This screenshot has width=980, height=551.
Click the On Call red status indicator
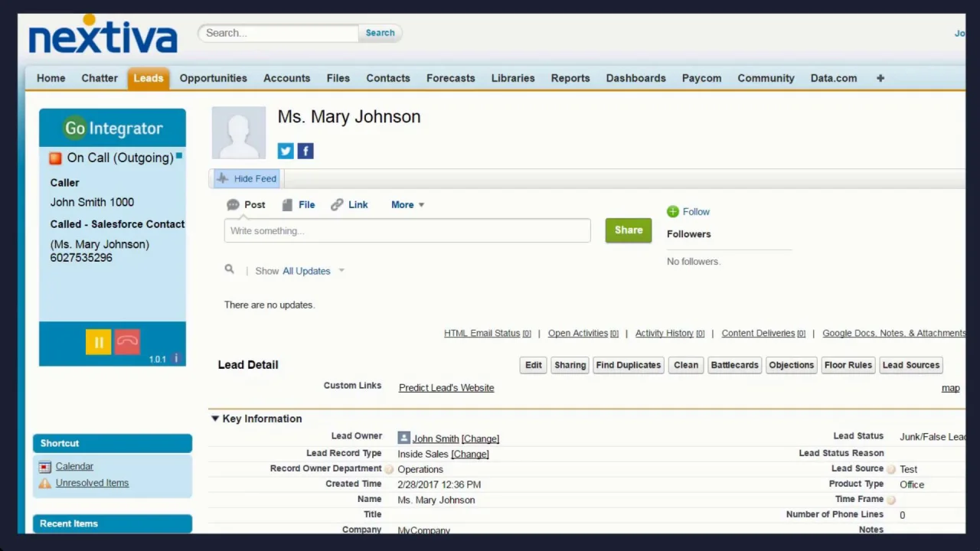(x=55, y=158)
